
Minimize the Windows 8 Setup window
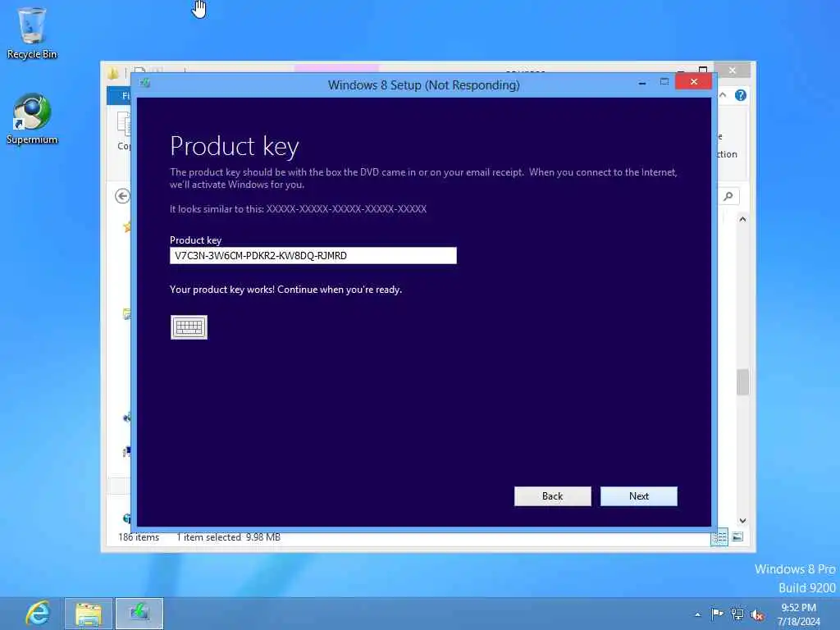coord(641,83)
